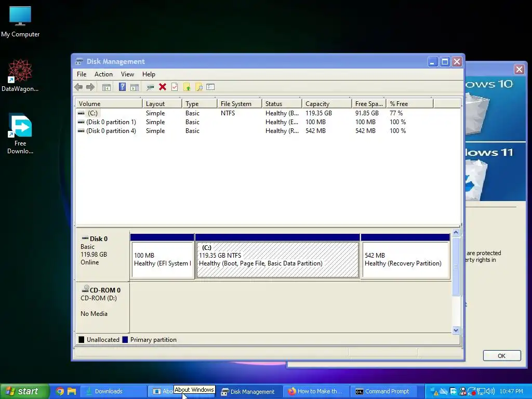This screenshot has height=399, width=532.
Task: Open folder icon in quick launch bar
Action: coord(72,391)
